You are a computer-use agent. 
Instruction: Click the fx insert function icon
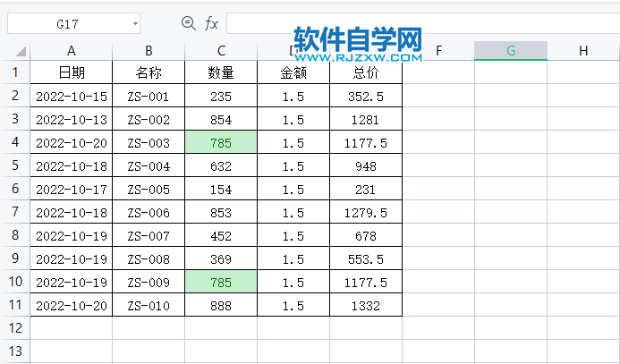tap(211, 23)
